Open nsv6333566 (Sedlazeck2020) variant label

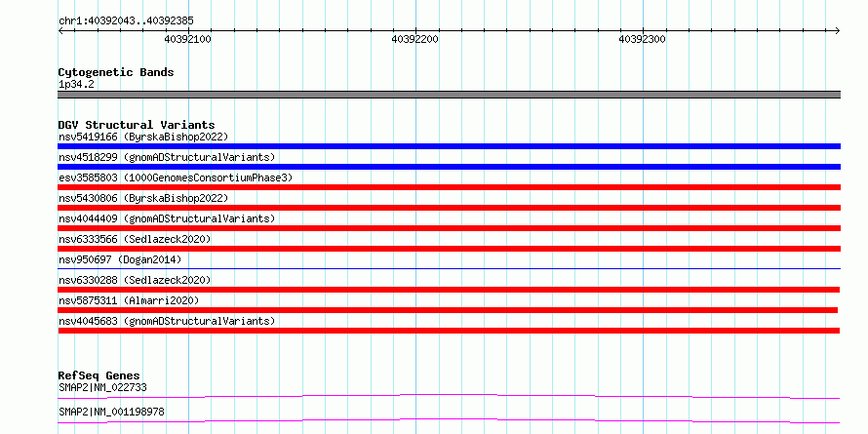pos(135,239)
